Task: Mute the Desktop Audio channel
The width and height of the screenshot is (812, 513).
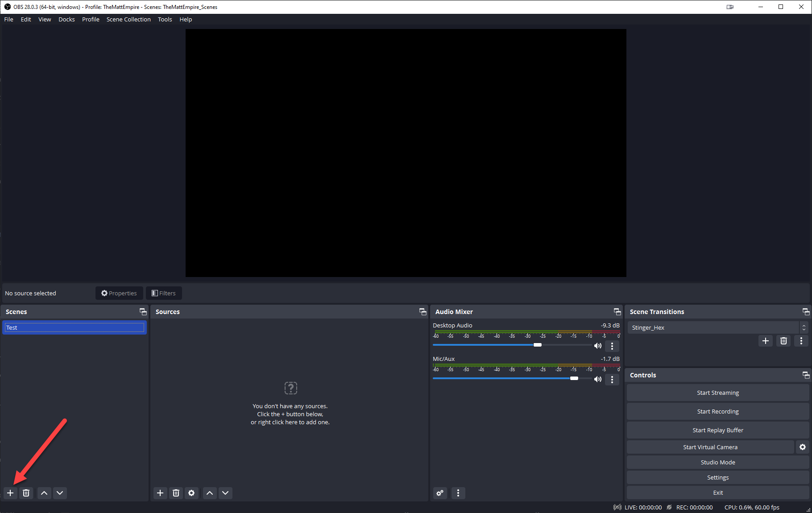Action: click(x=598, y=346)
